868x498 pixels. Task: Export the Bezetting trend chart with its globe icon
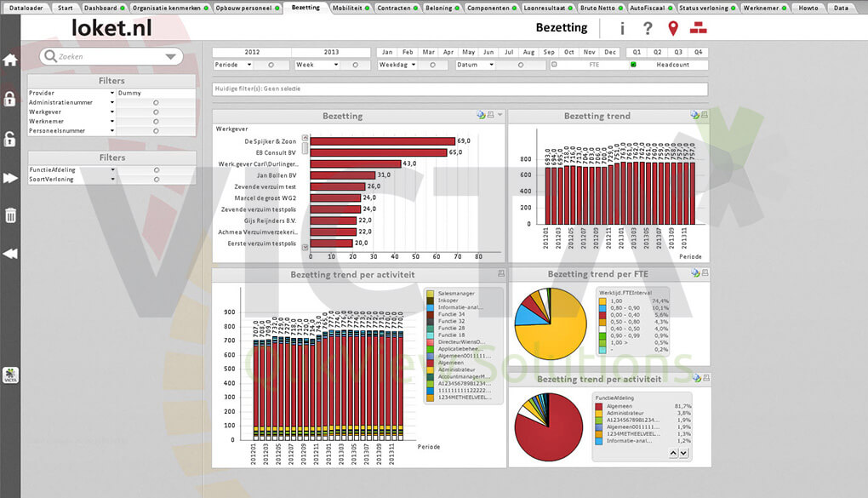coord(694,115)
